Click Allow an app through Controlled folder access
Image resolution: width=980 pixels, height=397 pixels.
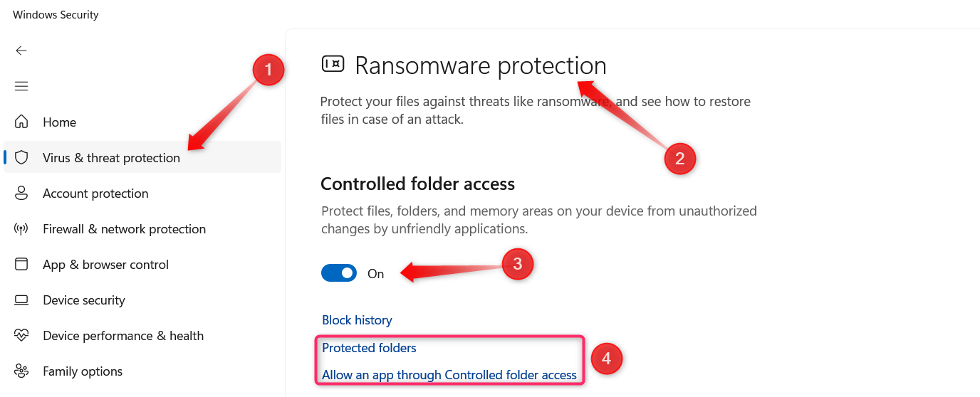tap(449, 375)
